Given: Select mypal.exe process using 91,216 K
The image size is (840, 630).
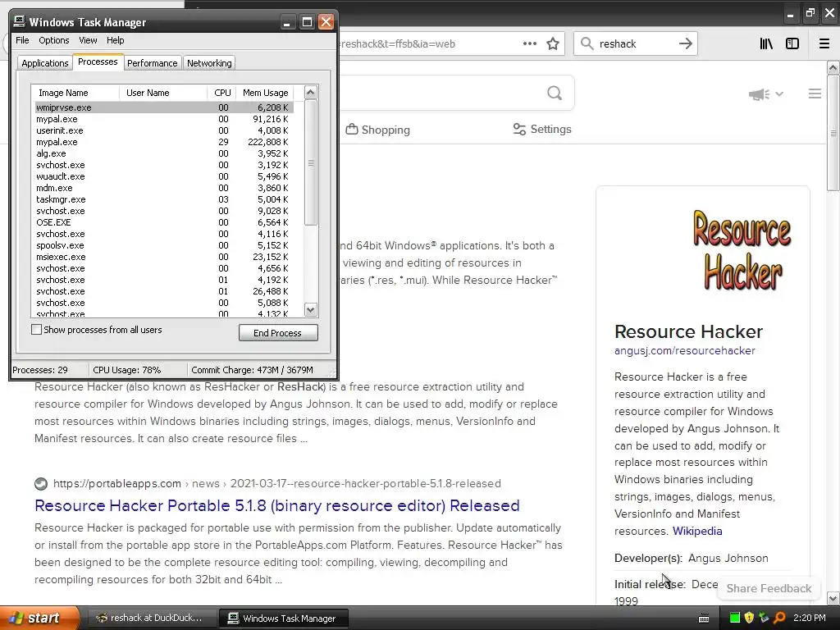Looking at the screenshot, I should [x=164, y=119].
